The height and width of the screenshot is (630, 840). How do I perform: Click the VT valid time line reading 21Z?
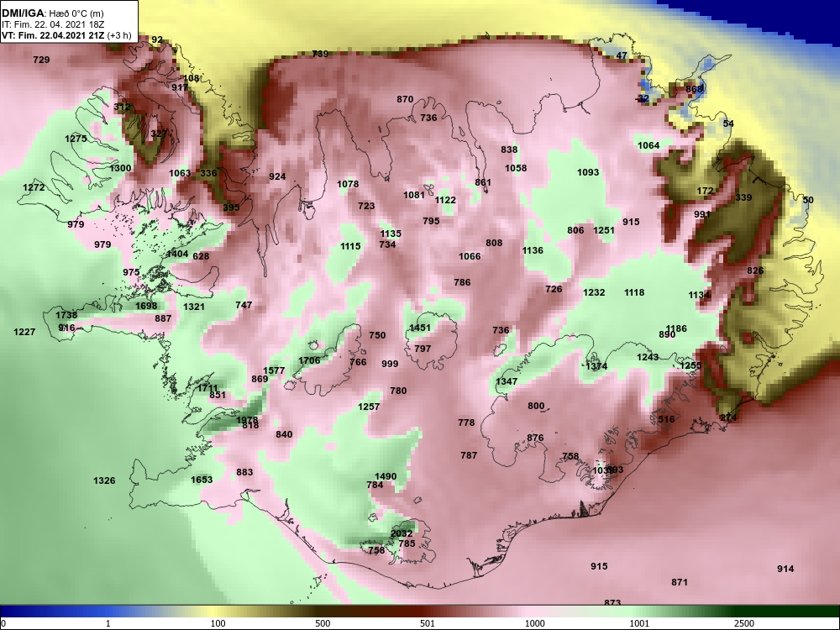(x=66, y=36)
